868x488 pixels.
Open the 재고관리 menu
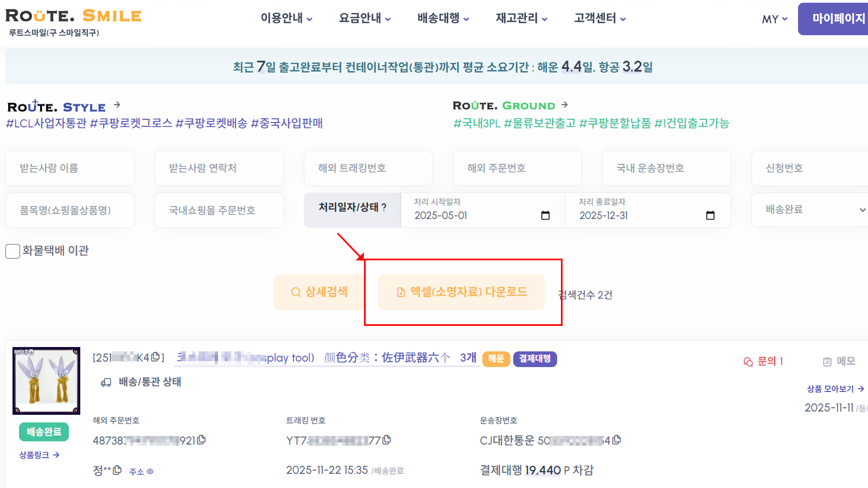tap(516, 18)
